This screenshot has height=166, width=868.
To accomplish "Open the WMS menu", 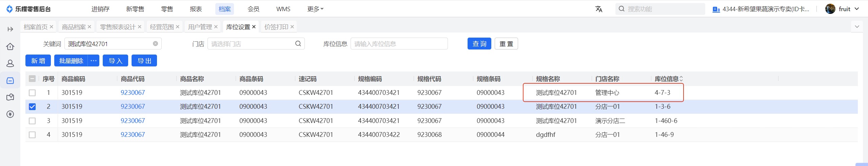I will click(x=283, y=9).
